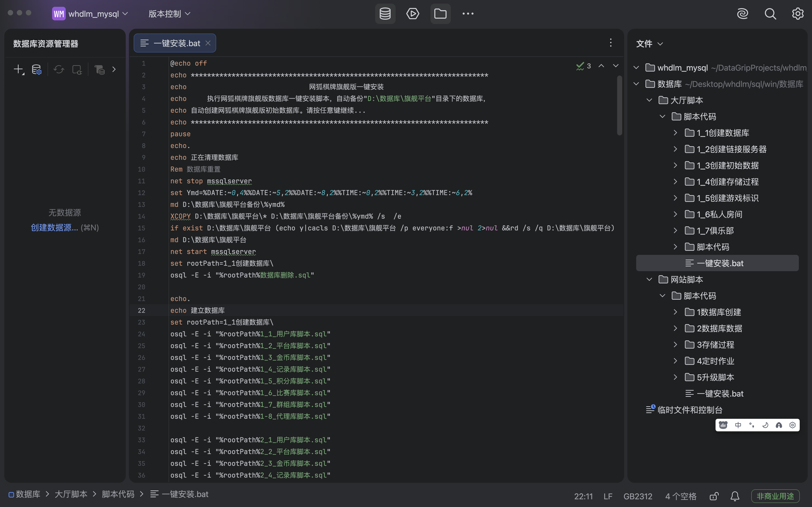Click the notifications bell in status bar
This screenshot has width=812, height=507.
tap(735, 496)
